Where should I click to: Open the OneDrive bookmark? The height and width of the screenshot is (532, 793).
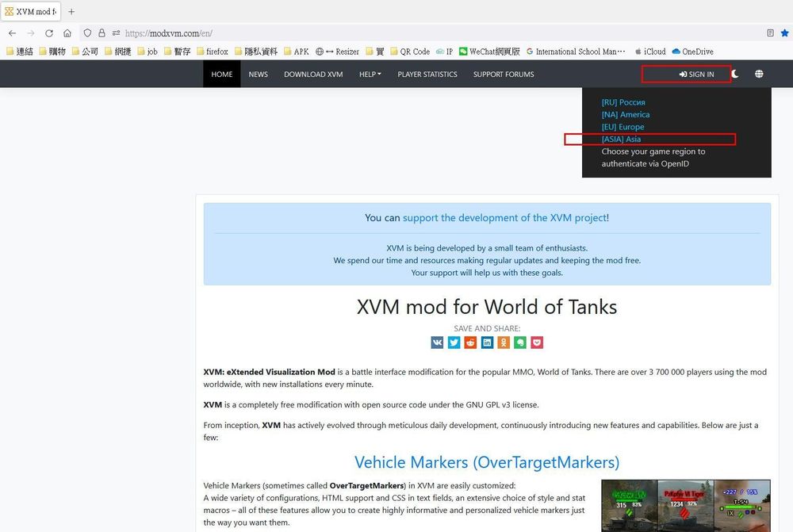[693, 52]
